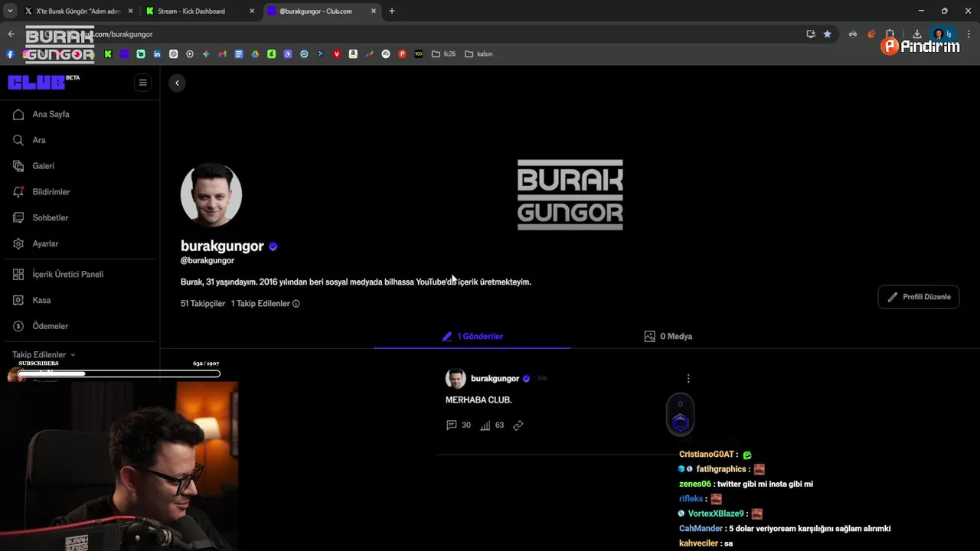Viewport: 980px width, 551px height.
Task: Switch to the 1 Gönderiler tab
Action: tap(472, 337)
